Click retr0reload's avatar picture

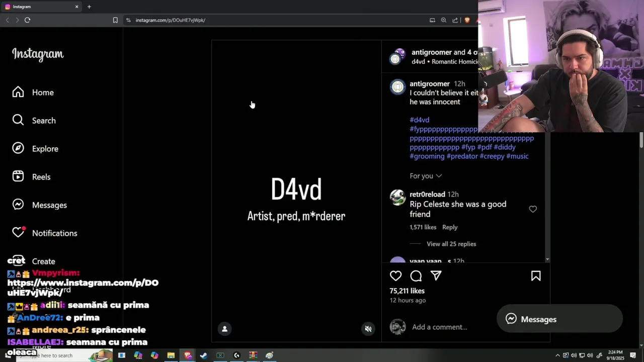point(397,198)
